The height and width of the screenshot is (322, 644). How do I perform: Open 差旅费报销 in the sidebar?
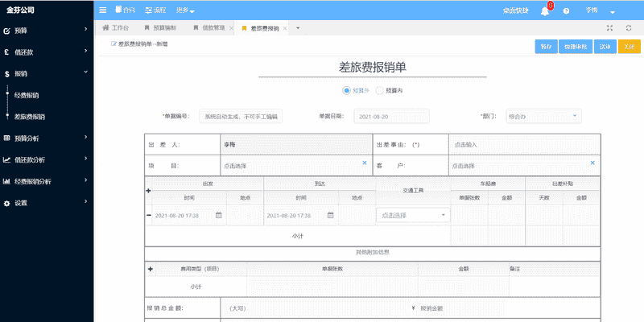(x=30, y=117)
